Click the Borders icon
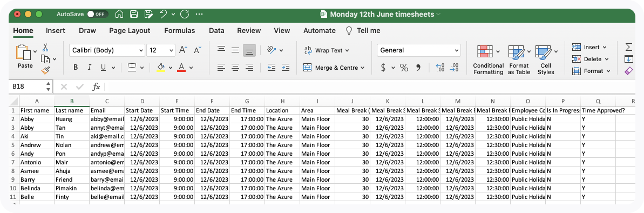644x213 pixels. click(131, 68)
